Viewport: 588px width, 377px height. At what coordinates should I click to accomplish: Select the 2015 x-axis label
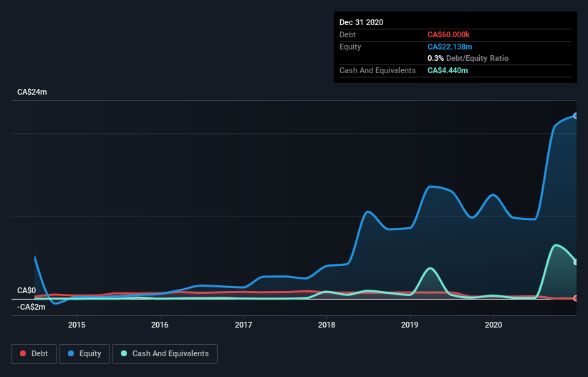pyautogui.click(x=77, y=325)
